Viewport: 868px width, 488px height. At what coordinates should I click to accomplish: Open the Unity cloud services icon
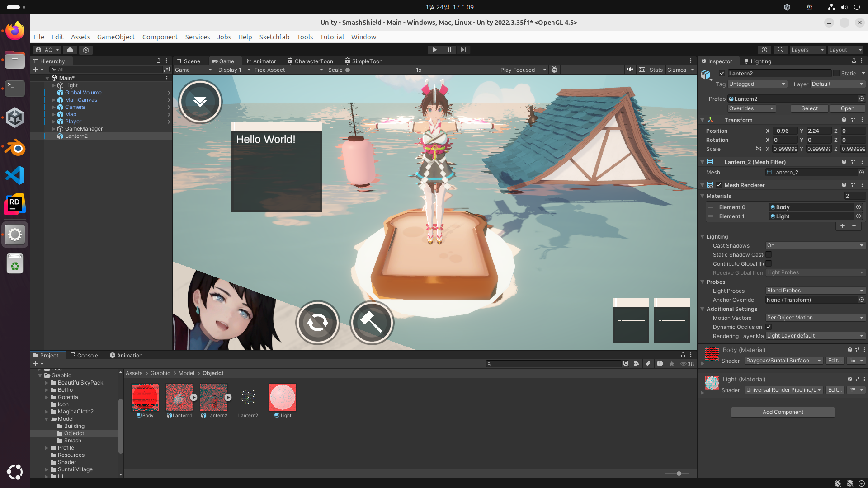(70, 50)
